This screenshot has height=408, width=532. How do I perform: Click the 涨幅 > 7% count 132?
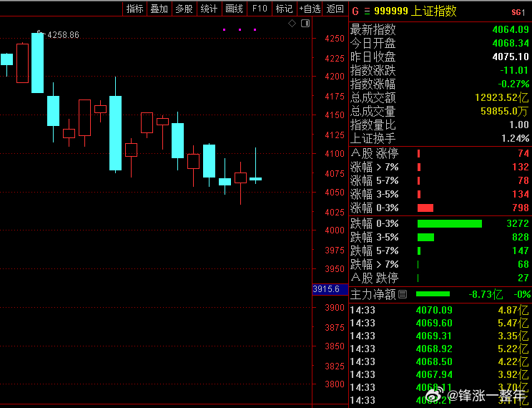(x=521, y=167)
